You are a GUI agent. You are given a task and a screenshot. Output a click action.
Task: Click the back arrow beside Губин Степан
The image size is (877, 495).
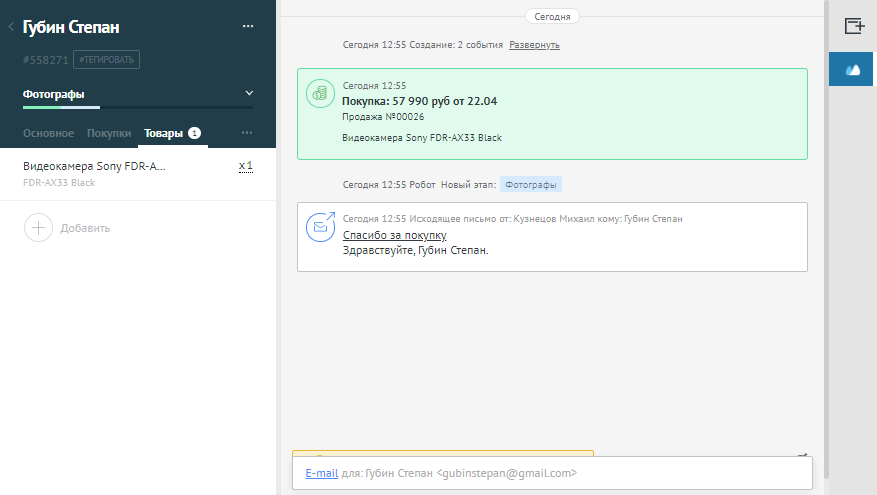(11, 27)
